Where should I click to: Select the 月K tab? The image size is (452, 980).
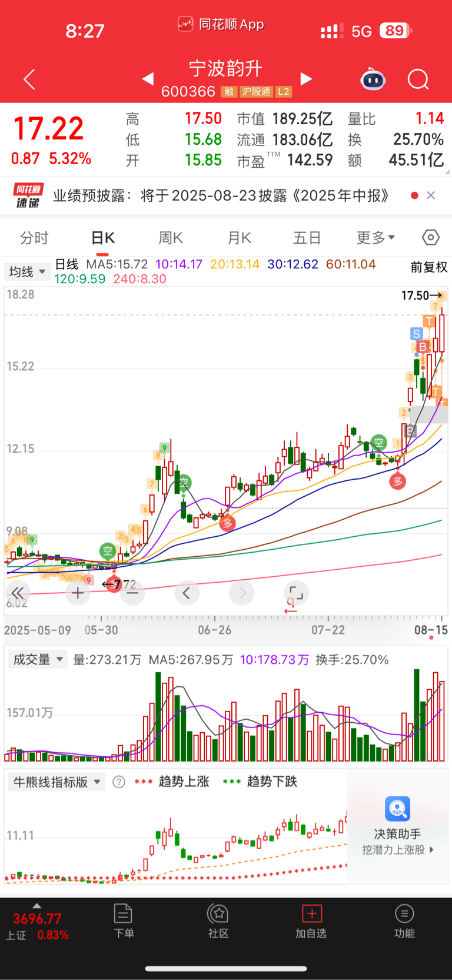240,238
